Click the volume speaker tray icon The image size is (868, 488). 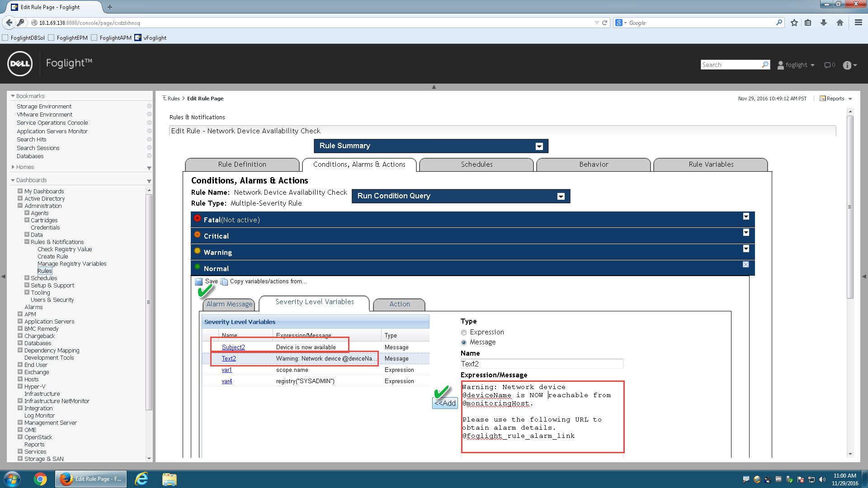pyautogui.click(x=822, y=479)
